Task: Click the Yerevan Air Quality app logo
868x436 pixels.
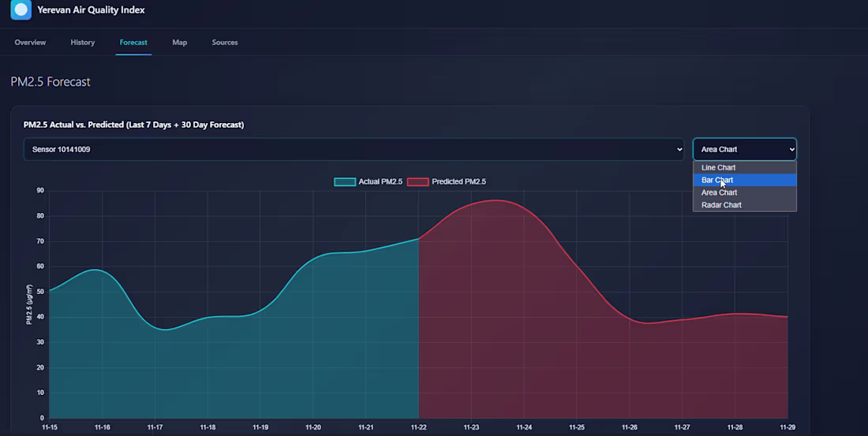Action: click(21, 9)
